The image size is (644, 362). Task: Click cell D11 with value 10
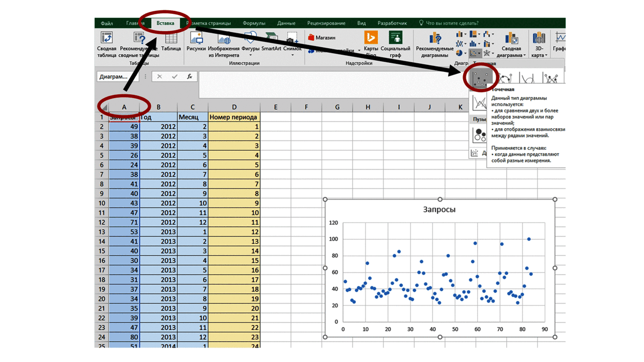(x=234, y=213)
